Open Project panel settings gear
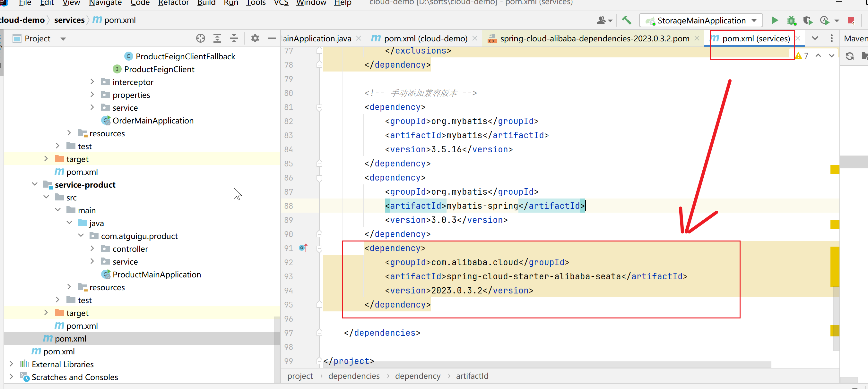868x389 pixels. pos(255,38)
